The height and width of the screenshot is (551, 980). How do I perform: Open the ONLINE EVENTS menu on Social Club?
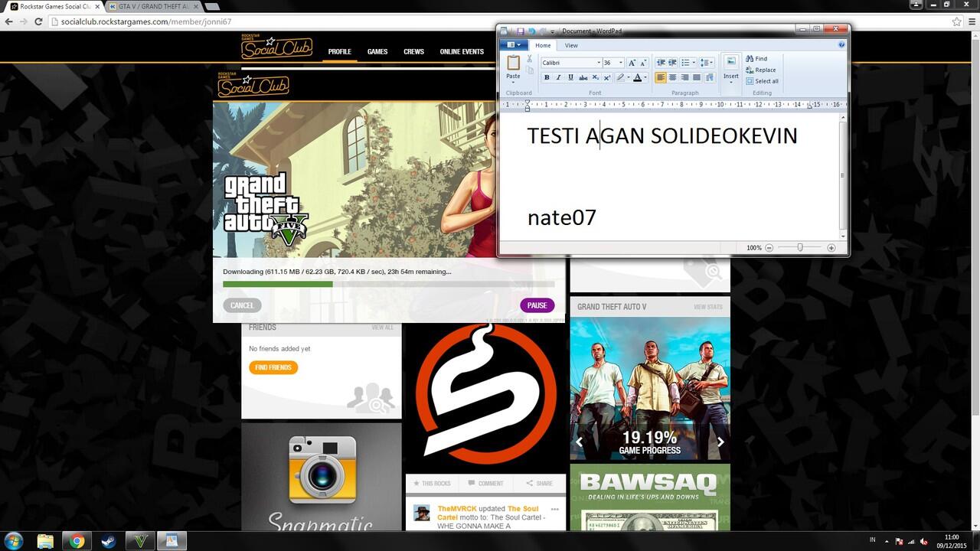point(462,52)
